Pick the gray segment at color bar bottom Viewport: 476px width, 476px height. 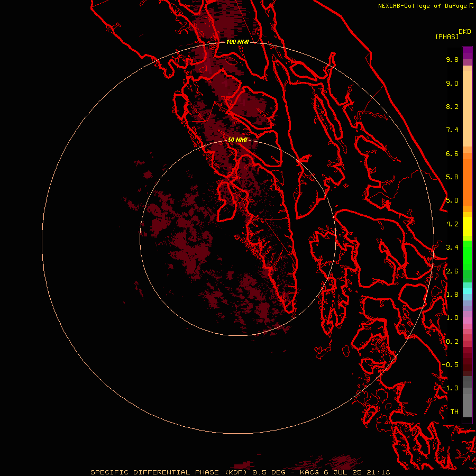pyautogui.click(x=467, y=405)
